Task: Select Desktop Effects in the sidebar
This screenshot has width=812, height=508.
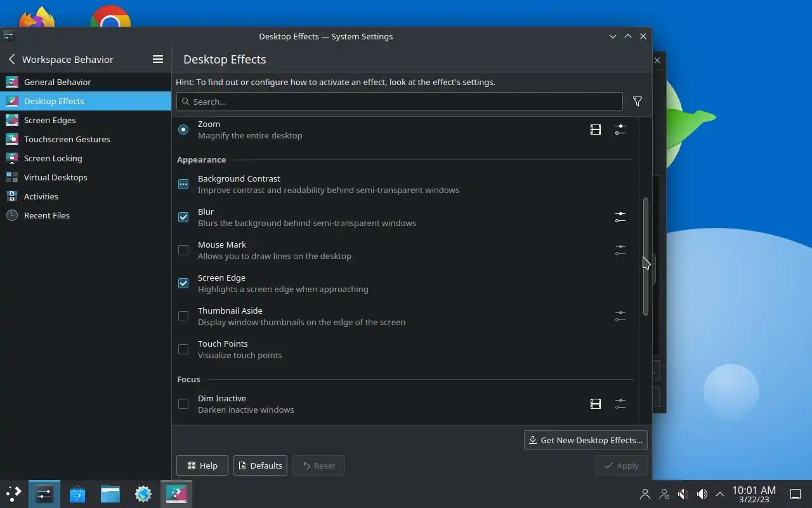Action: [86, 101]
